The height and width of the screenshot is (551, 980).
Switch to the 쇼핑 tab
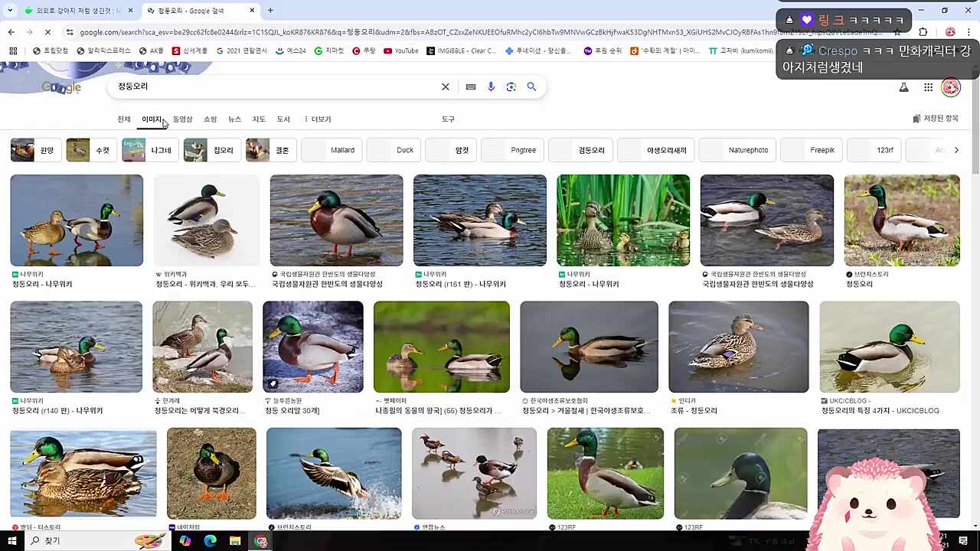[x=210, y=119]
